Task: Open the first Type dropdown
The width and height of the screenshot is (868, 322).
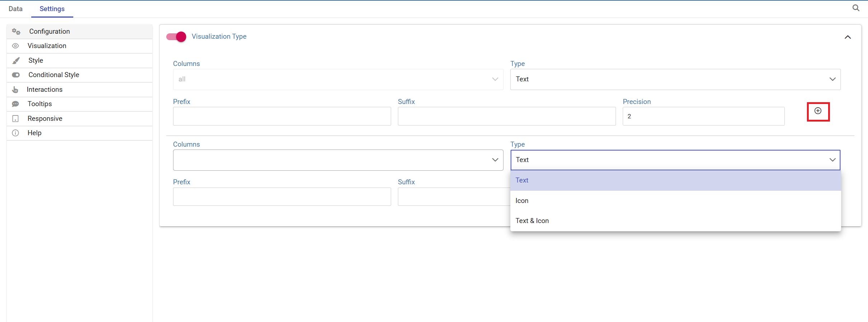Action: pyautogui.click(x=675, y=79)
